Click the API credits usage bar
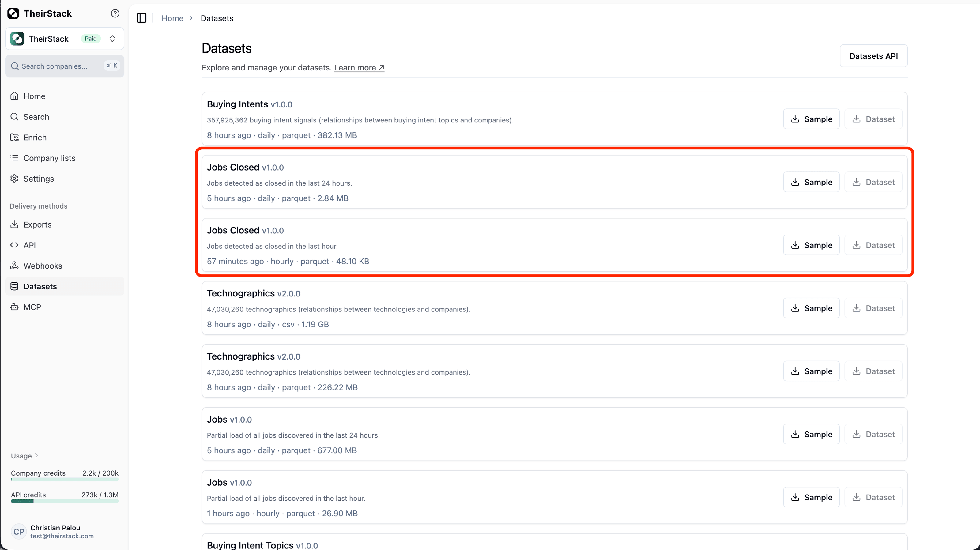The image size is (980, 550). pos(65,501)
